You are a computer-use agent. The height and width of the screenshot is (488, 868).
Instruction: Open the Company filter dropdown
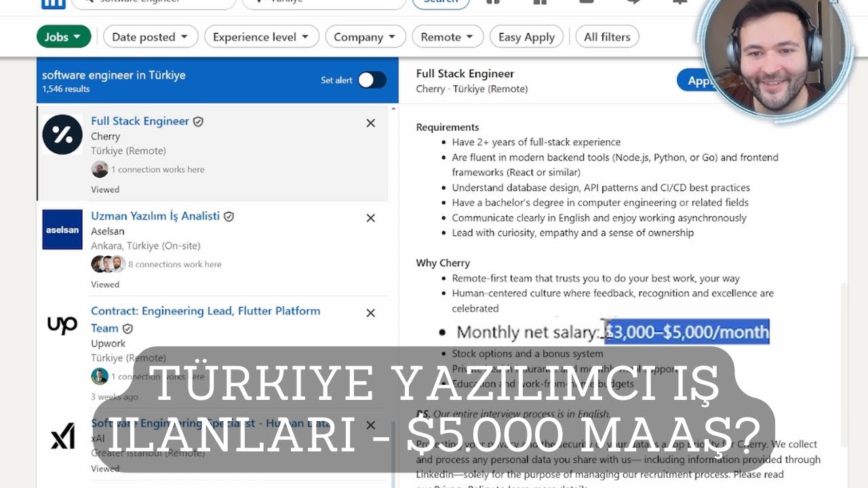coord(366,37)
